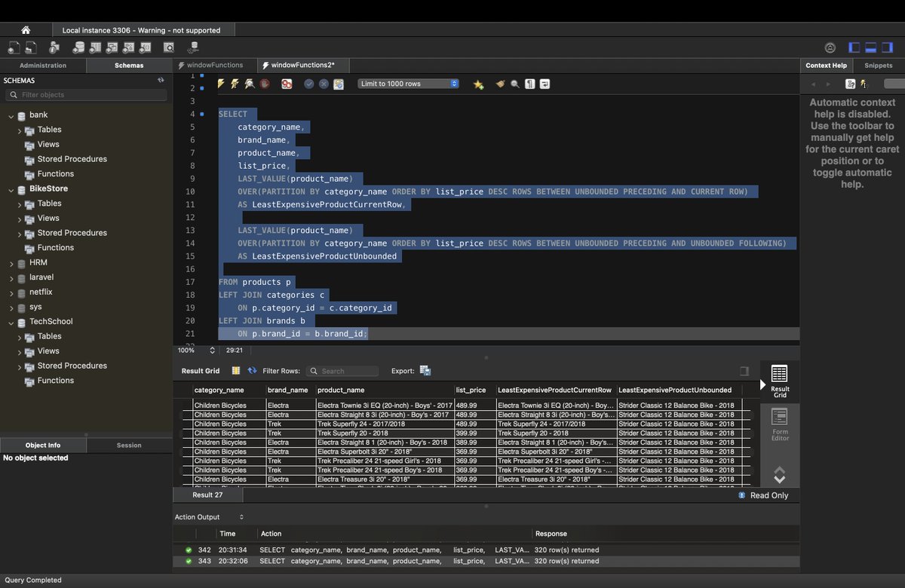Open the Limit to 1000 rows dropdown
Viewport: 905px width, 588px height.
(x=408, y=84)
